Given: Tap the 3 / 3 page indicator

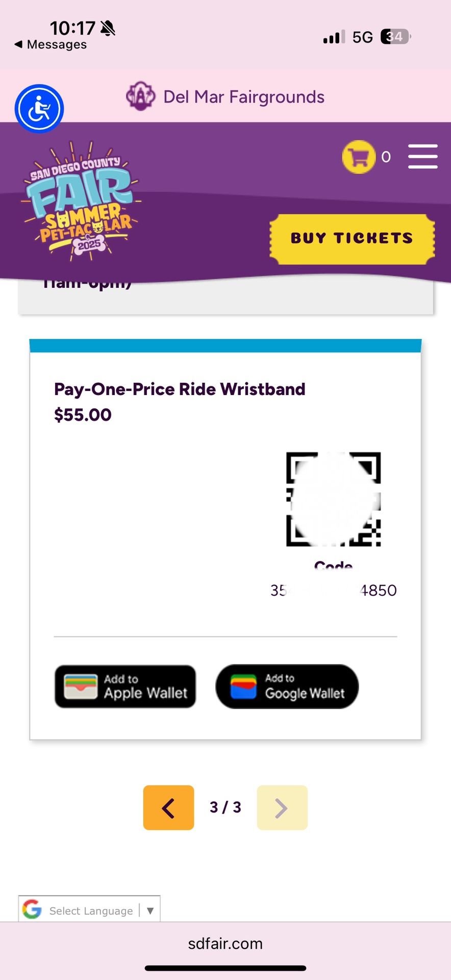Looking at the screenshot, I should [x=225, y=807].
